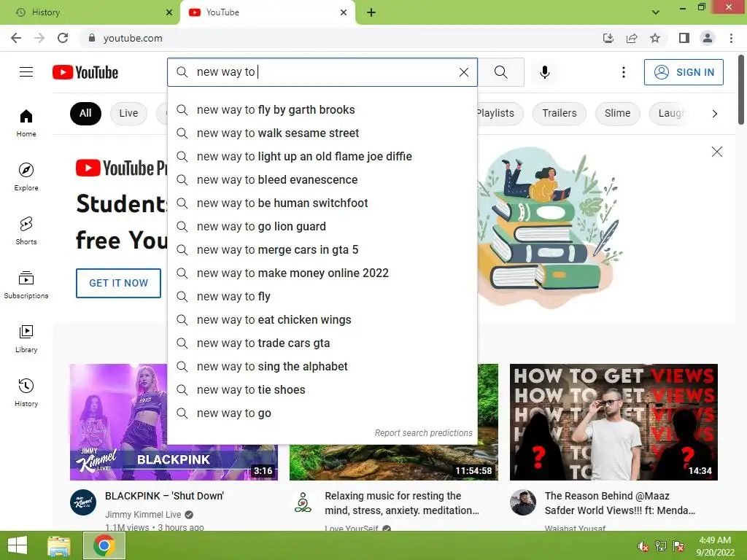Click the install app icon in address bar
Viewport: 747px width, 560px height.
tap(608, 38)
